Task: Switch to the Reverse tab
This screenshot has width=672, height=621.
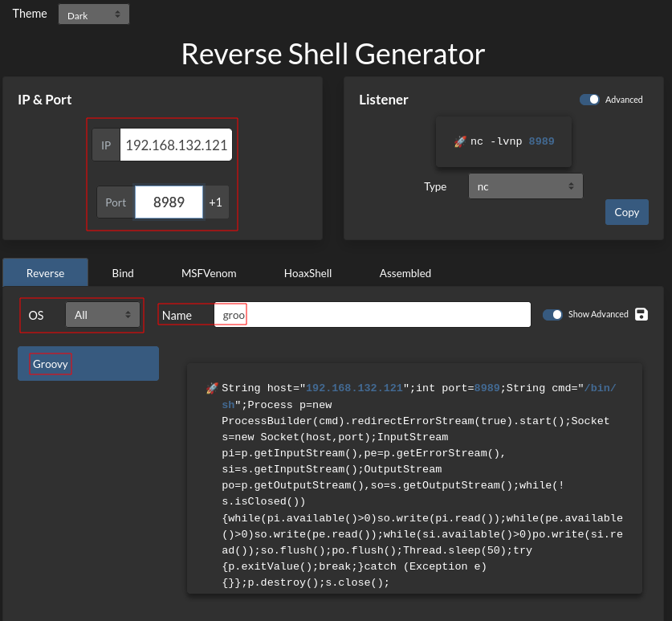Action: coord(46,273)
